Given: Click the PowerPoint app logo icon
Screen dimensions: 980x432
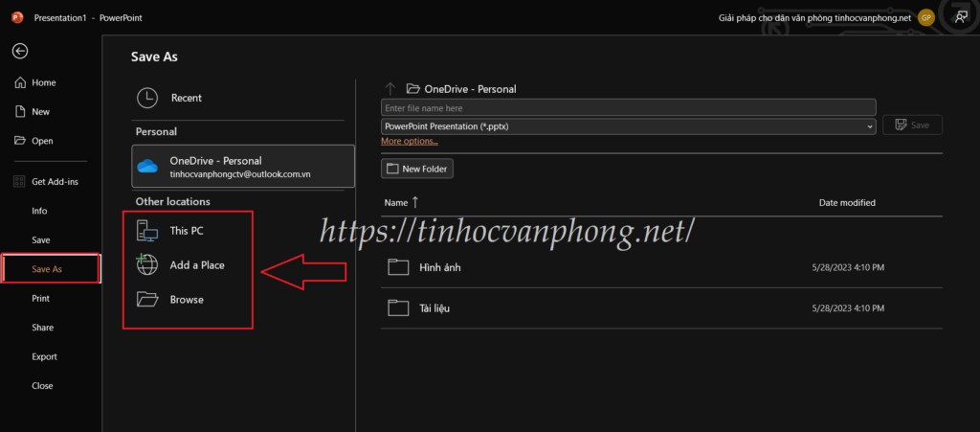Looking at the screenshot, I should click(x=17, y=17).
